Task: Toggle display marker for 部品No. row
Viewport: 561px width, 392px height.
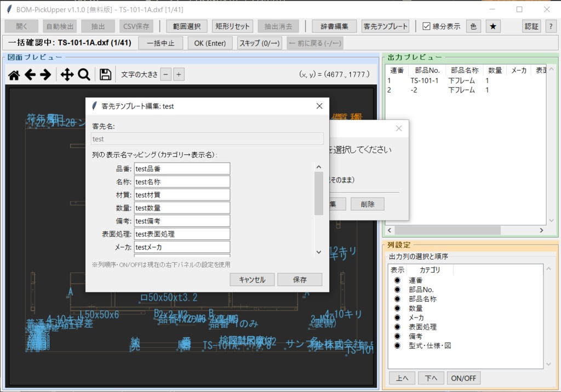Action: click(x=397, y=290)
